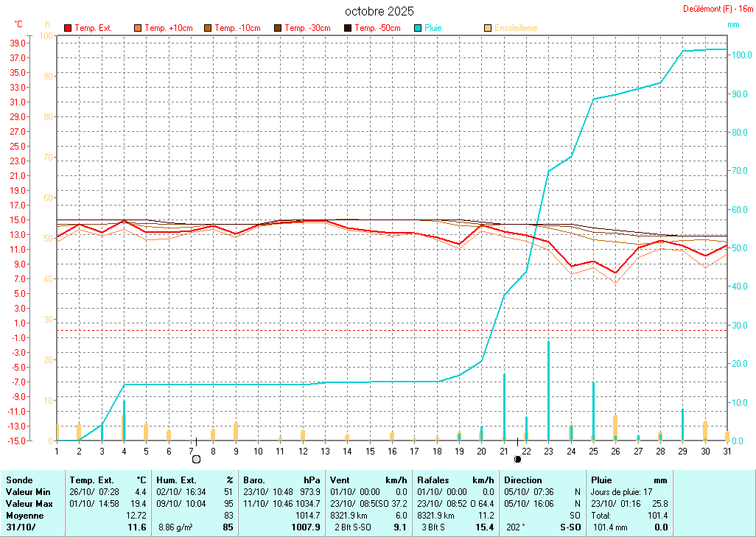Click the cyan Pluie legend swatch
The height and width of the screenshot is (537, 756).
[418, 28]
